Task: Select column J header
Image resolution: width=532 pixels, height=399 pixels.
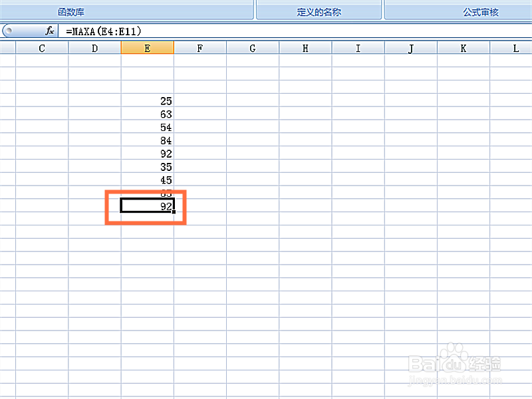Action: click(411, 48)
